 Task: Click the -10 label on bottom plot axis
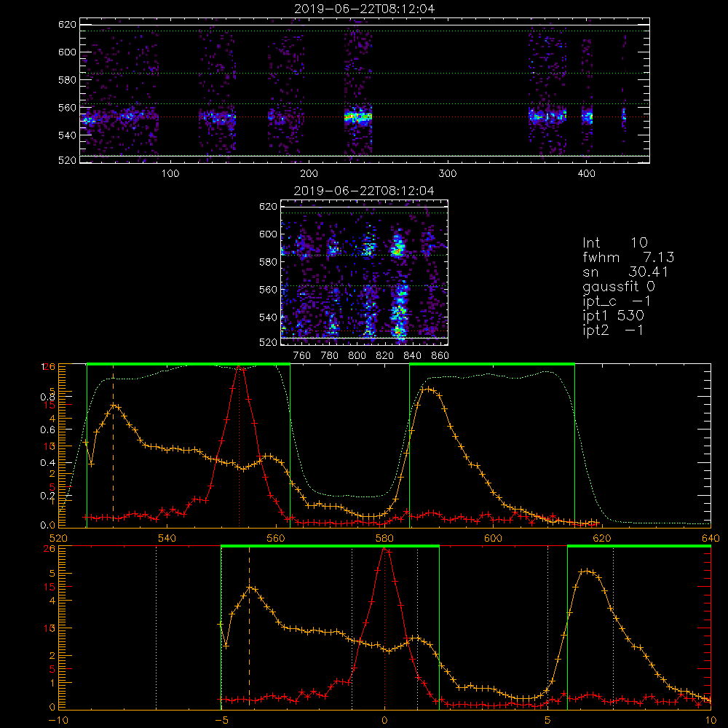[58, 721]
